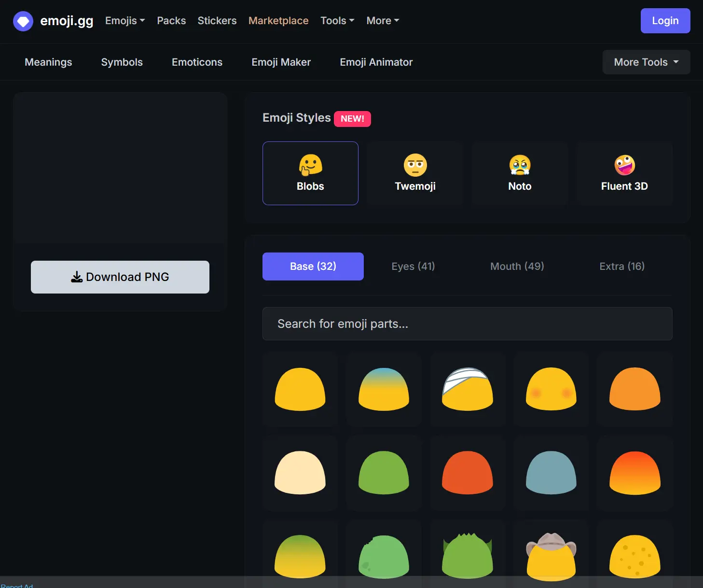Click the Download PNG button
The width and height of the screenshot is (703, 588).
coord(120,277)
